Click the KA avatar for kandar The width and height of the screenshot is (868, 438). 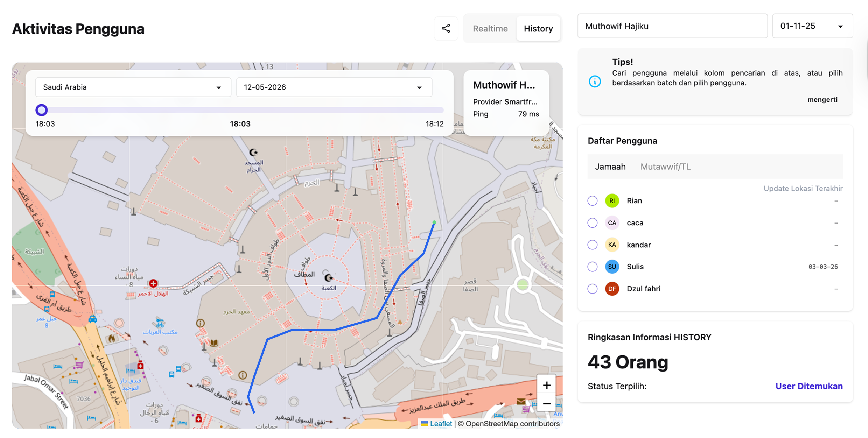point(612,245)
